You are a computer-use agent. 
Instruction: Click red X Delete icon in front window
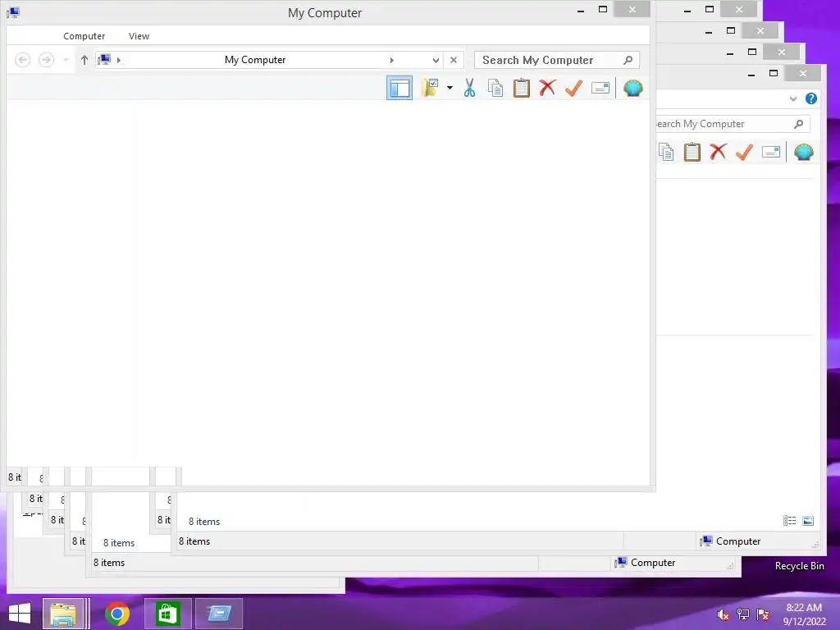(x=547, y=88)
